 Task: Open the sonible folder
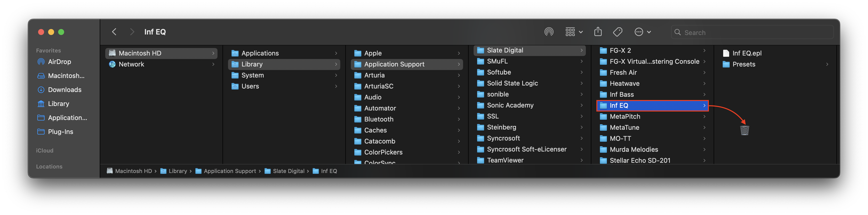coord(529,94)
